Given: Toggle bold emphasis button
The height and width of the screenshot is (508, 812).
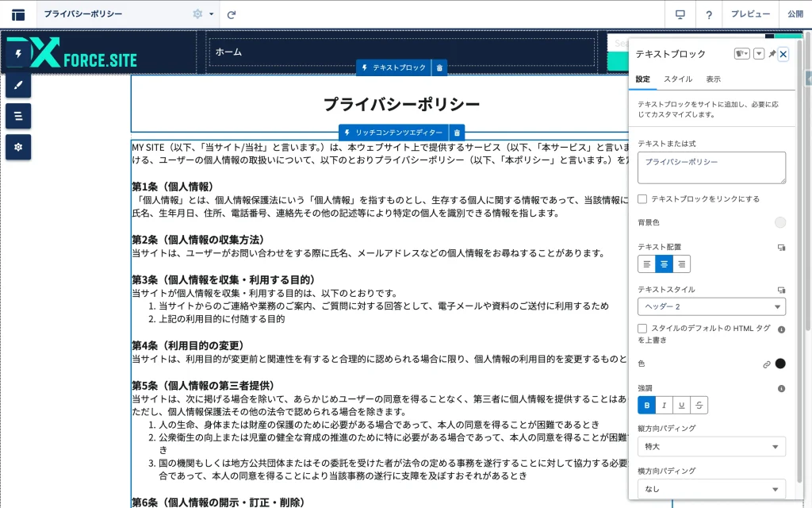Looking at the screenshot, I should click(647, 406).
